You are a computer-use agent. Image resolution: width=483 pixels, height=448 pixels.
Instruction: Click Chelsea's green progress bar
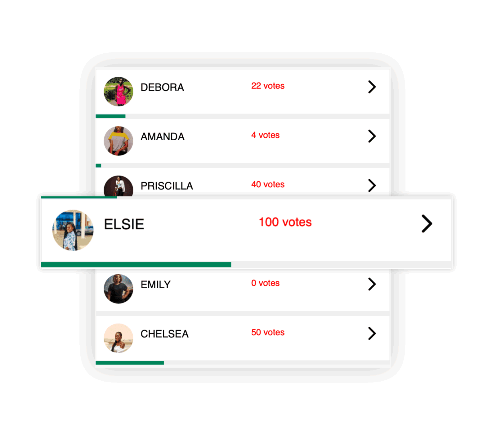click(130, 363)
